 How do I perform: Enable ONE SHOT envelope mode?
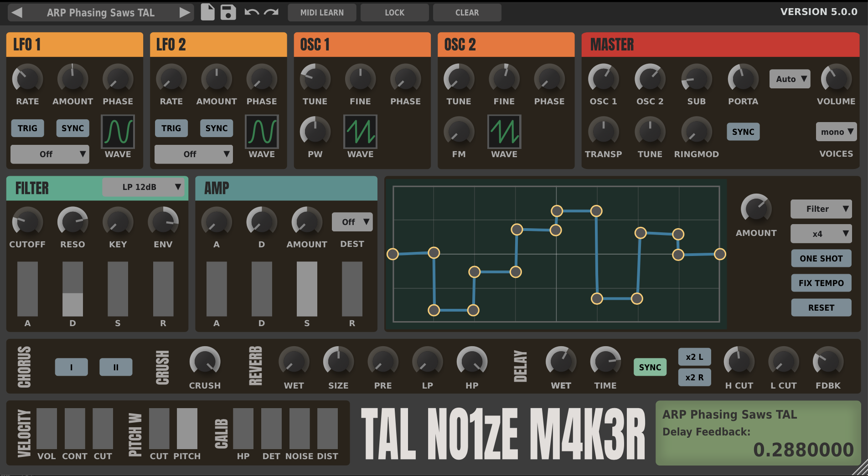click(821, 258)
